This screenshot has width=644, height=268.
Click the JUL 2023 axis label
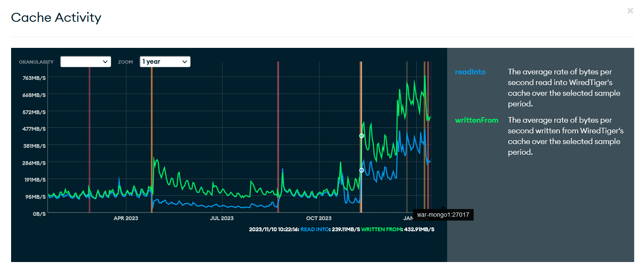pyautogui.click(x=221, y=218)
